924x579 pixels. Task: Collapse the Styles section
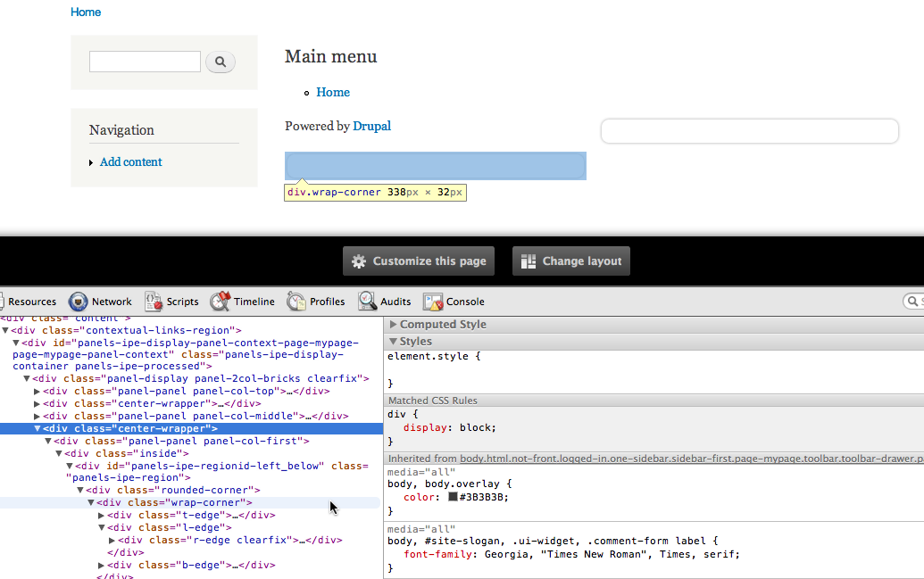click(393, 342)
